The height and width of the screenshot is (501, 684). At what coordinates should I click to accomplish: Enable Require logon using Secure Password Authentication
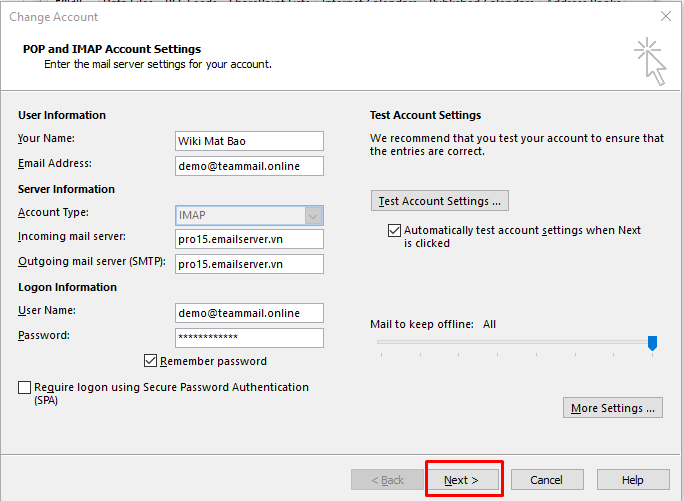[x=25, y=388]
